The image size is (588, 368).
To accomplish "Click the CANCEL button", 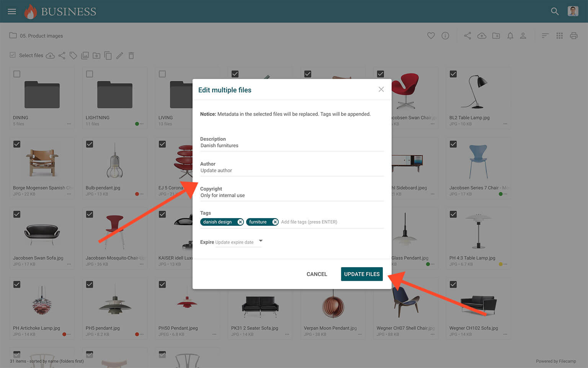I will [317, 274].
